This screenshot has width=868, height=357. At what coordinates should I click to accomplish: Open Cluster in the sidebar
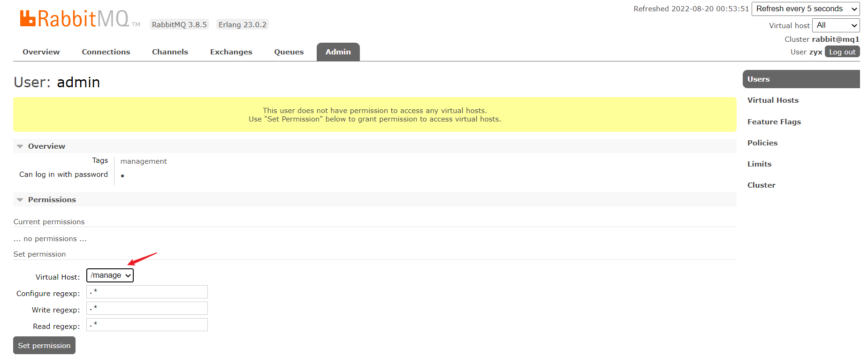(761, 185)
